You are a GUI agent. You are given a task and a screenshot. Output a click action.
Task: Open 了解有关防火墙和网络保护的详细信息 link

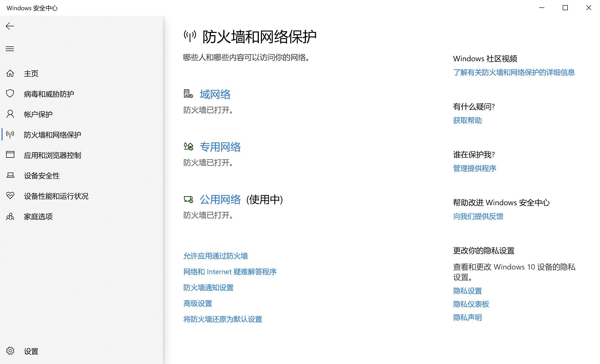514,72
